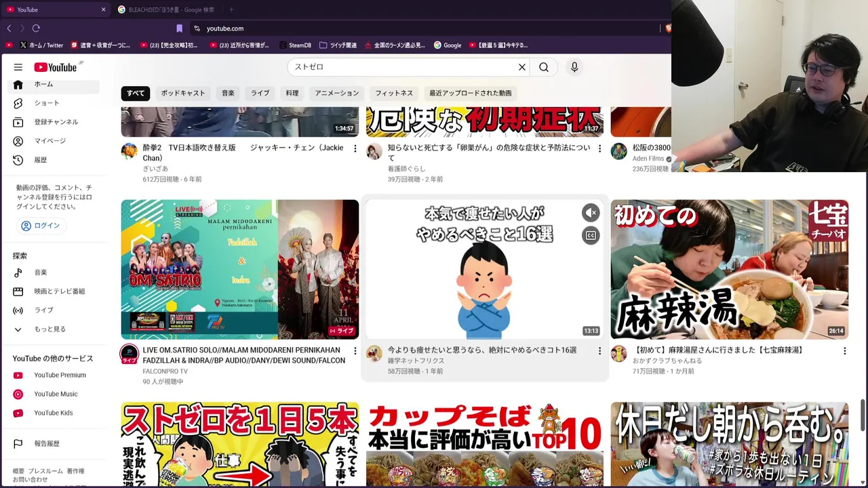This screenshot has width=868, height=488.
Task: Open the YouTube hamburger guide menu
Action: [18, 67]
